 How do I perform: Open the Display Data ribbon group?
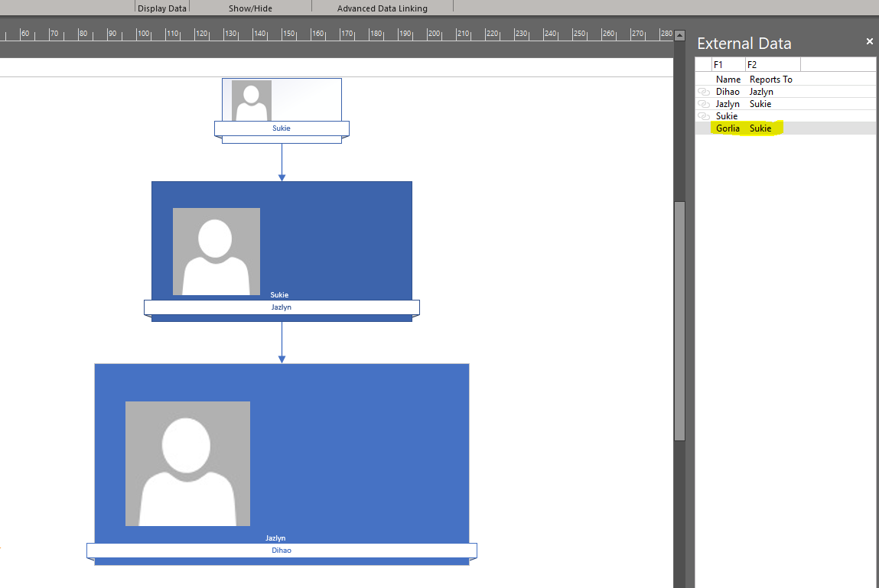click(x=162, y=8)
